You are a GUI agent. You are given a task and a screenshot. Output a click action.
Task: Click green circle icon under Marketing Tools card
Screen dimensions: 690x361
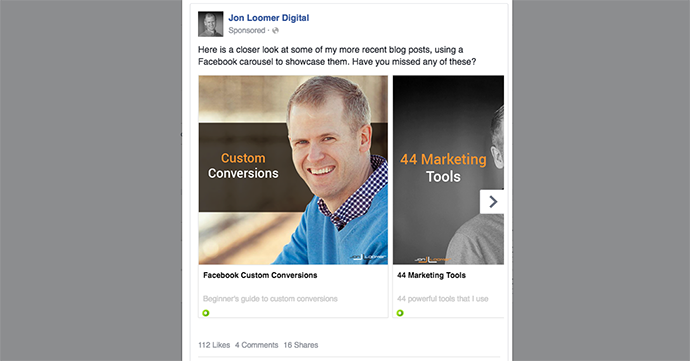coord(400,313)
